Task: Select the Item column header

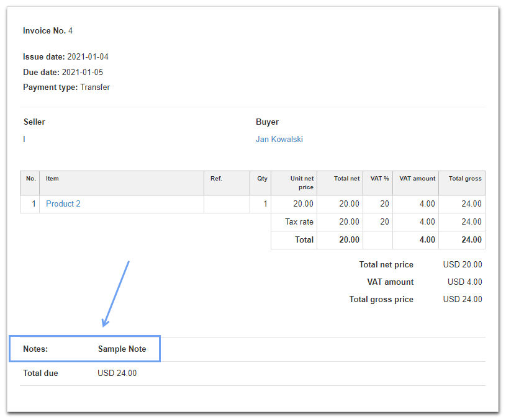Action: [53, 179]
